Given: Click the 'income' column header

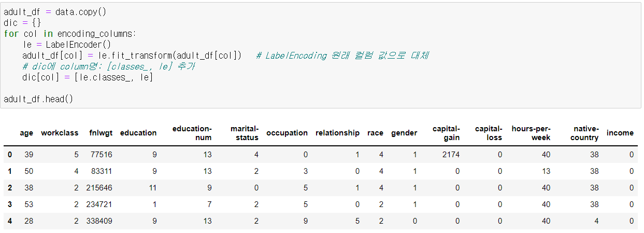Looking at the screenshot, I should coord(620,133).
